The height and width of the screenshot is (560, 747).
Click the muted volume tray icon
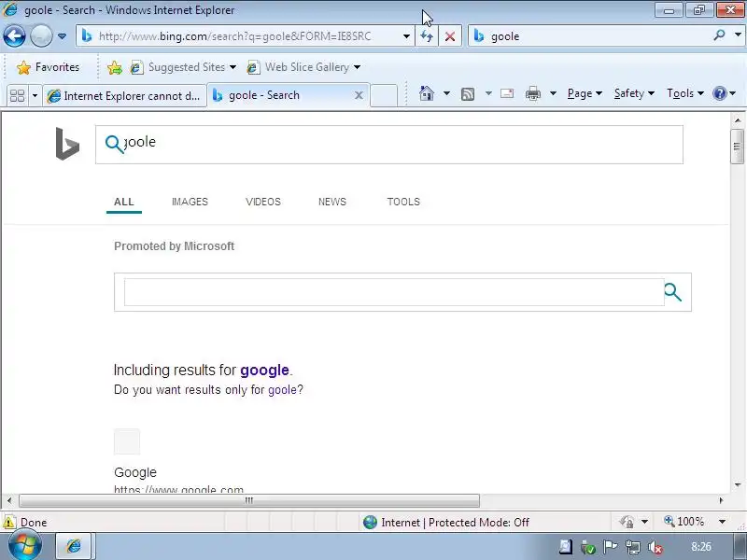click(655, 548)
